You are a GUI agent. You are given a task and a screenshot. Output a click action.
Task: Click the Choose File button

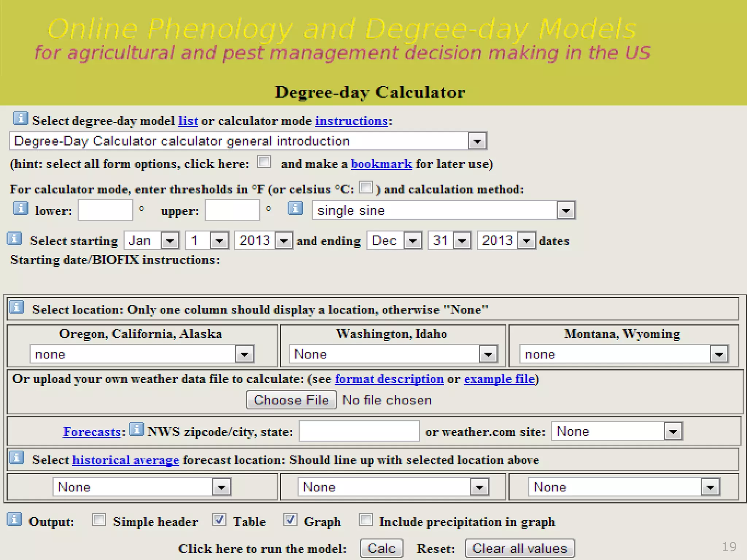coord(291,400)
